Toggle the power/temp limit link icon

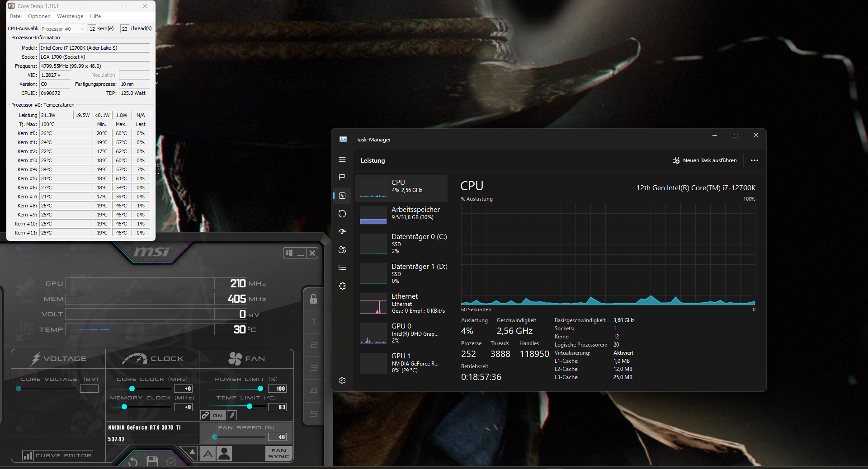pos(205,415)
